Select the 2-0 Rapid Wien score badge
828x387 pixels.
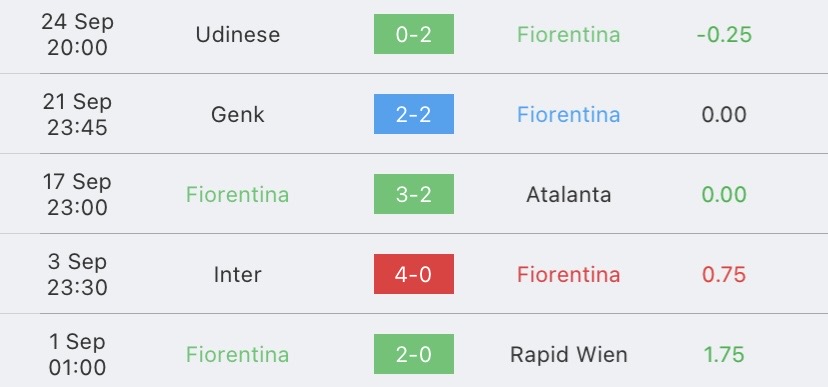click(413, 354)
